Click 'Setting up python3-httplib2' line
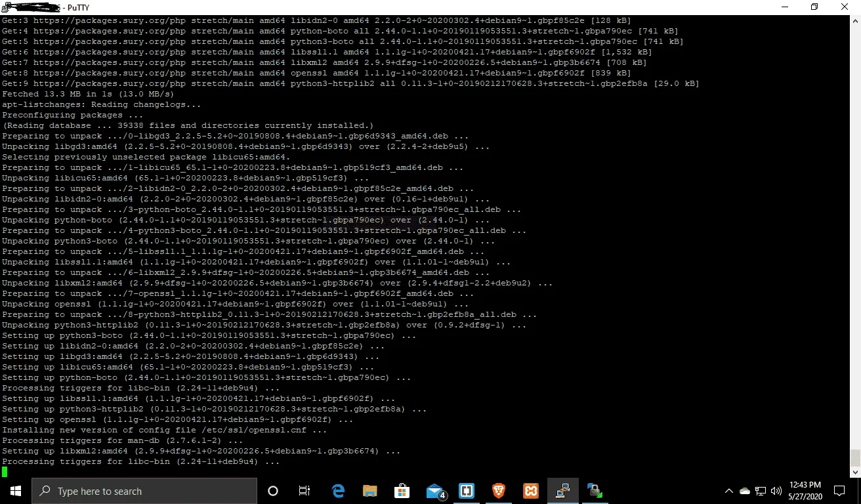Viewport: 861px width, 504px height. [215, 409]
